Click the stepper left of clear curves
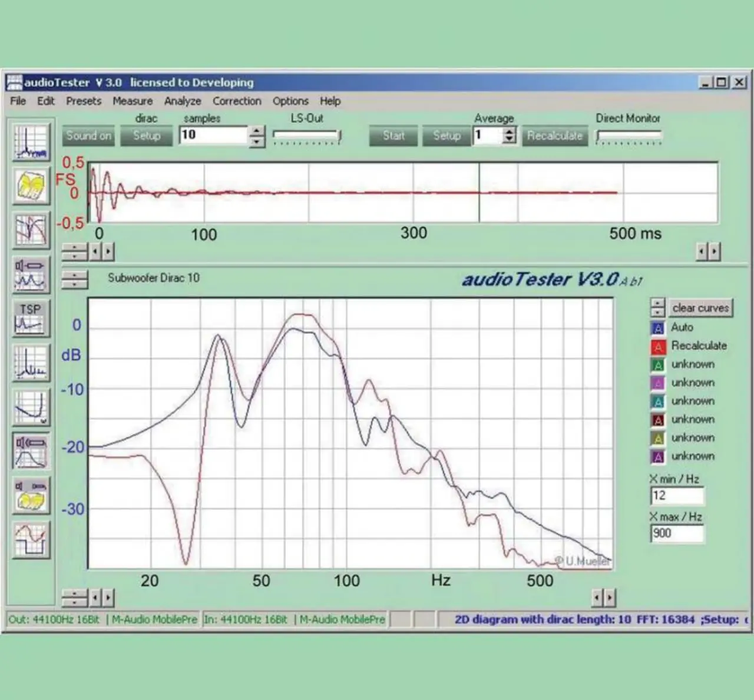754x700 pixels. coord(657,307)
